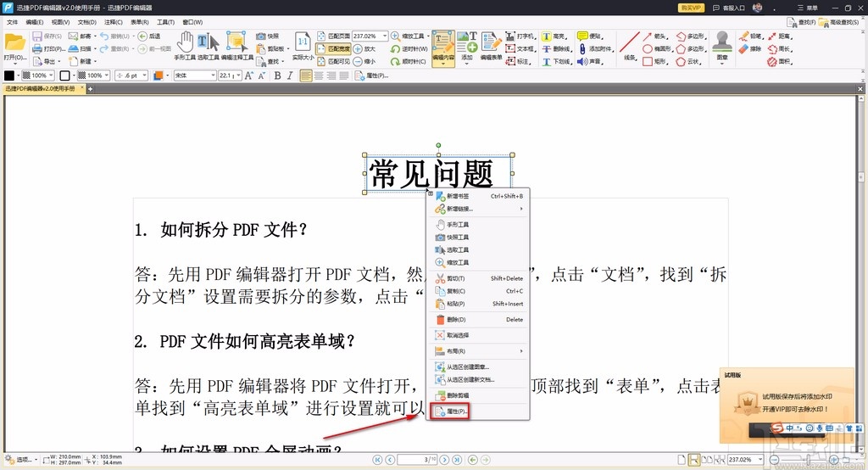Toggle 匹配页面 fit page mode
The image size is (868, 470).
point(333,36)
